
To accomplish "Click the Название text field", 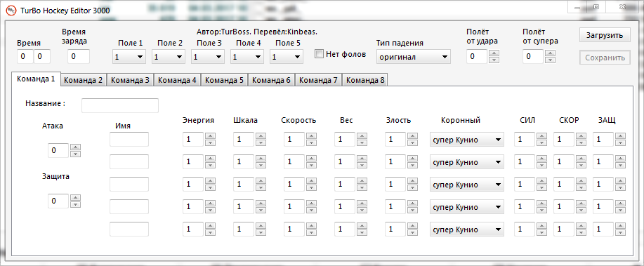I will (x=120, y=105).
